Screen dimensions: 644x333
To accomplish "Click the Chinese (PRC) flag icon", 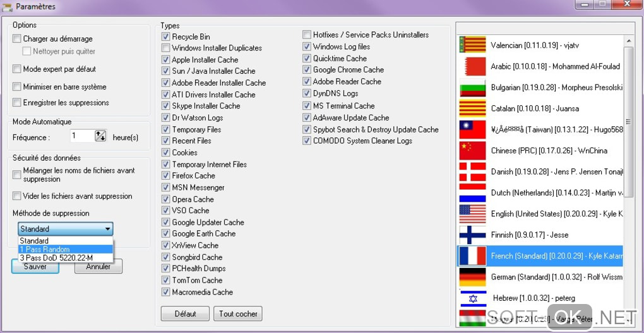I will tap(472, 151).
